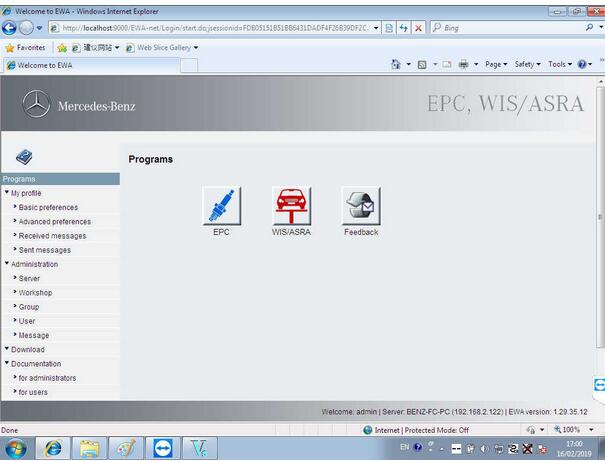Viewport: 605px width, 462px height.
Task: Open the Paint palette icon on taskbar
Action: 126,448
